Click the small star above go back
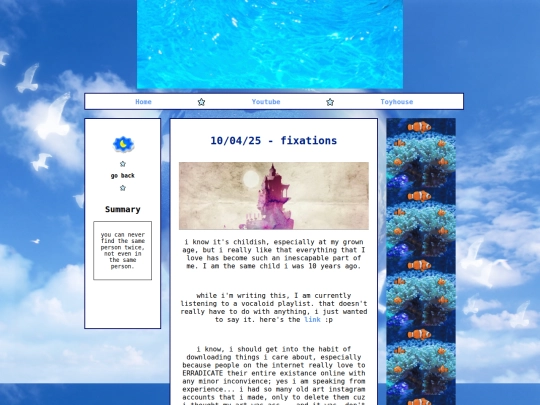The width and height of the screenshot is (540, 405). coord(123,164)
